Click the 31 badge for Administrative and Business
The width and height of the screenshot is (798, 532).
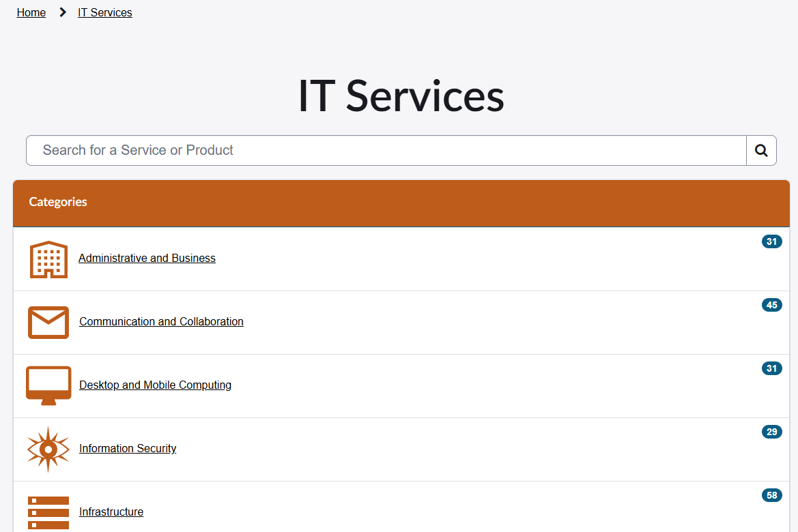[771, 241]
